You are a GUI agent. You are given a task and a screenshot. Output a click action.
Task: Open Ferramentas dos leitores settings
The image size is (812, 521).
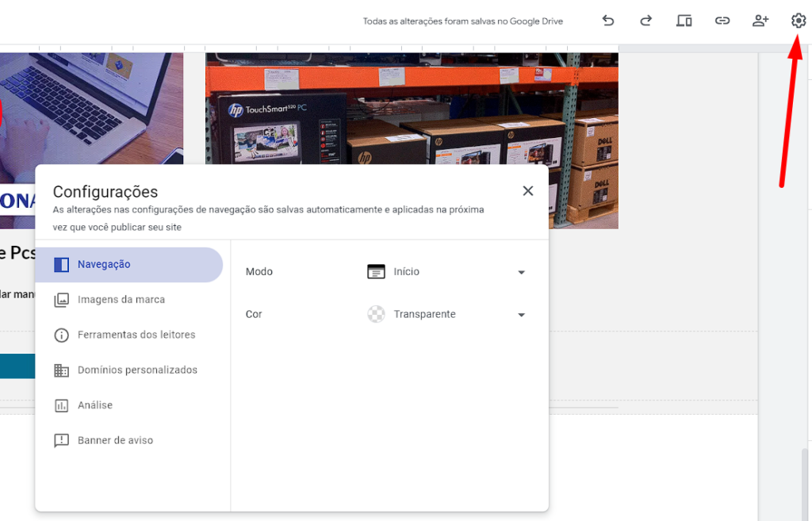(129, 335)
